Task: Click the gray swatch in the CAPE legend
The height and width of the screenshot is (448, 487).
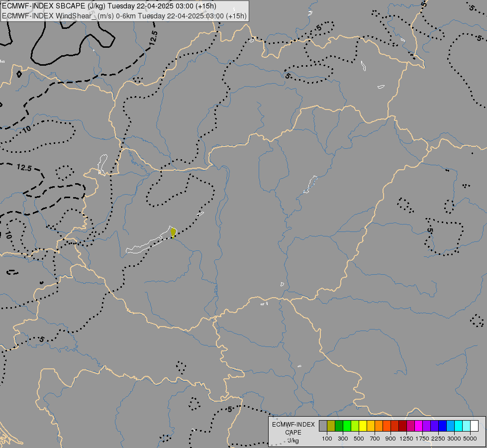Action: (323, 426)
